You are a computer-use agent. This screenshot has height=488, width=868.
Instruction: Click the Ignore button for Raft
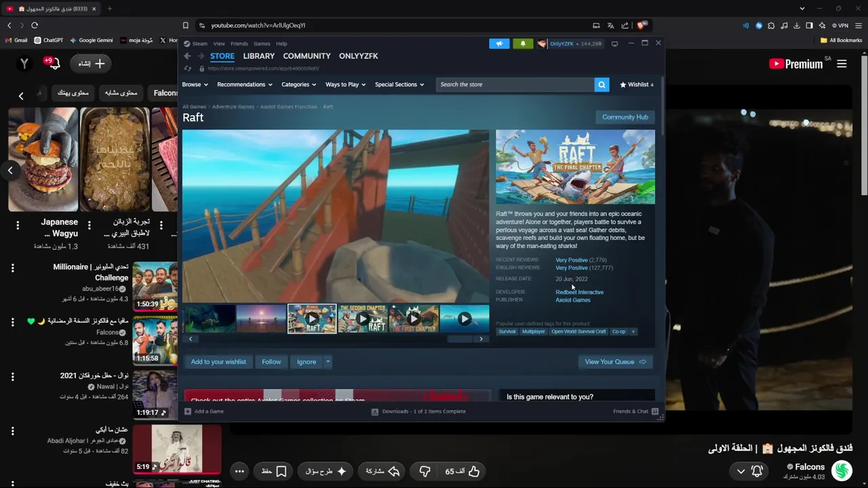(x=307, y=362)
